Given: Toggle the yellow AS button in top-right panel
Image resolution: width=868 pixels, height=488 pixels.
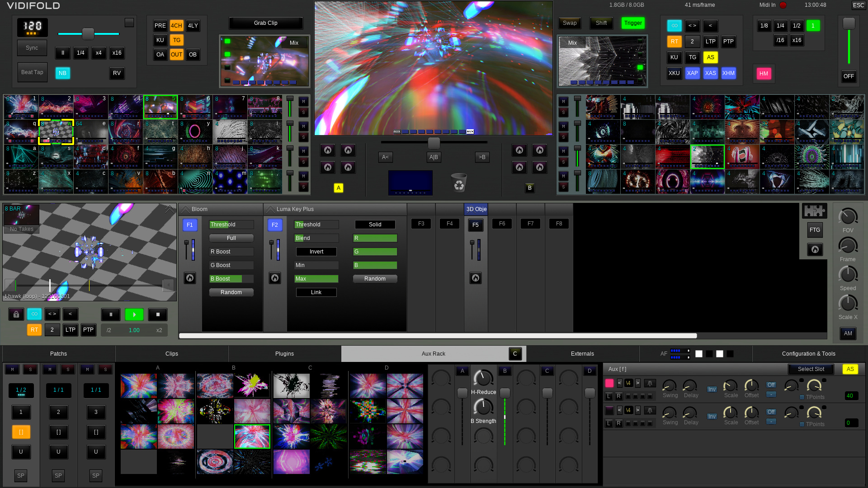Looking at the screenshot, I should (711, 57).
